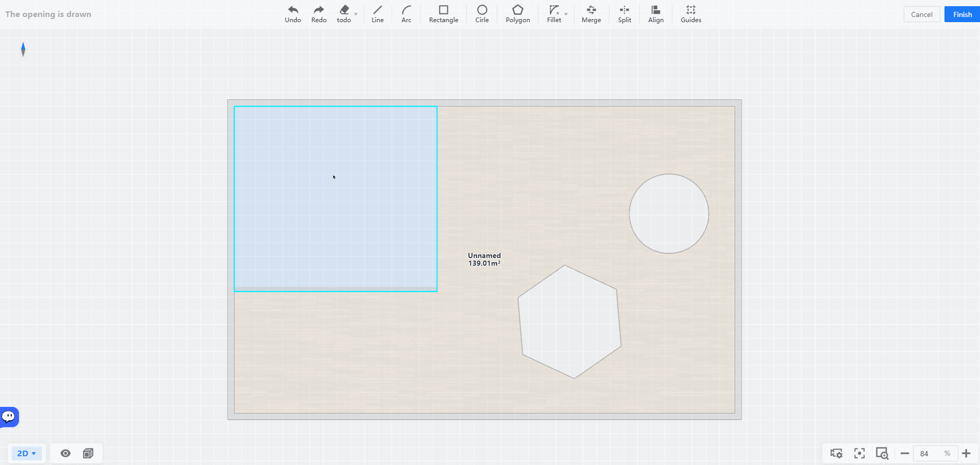The width and height of the screenshot is (980, 465).
Task: Select the Polygon tool
Action: click(x=518, y=14)
